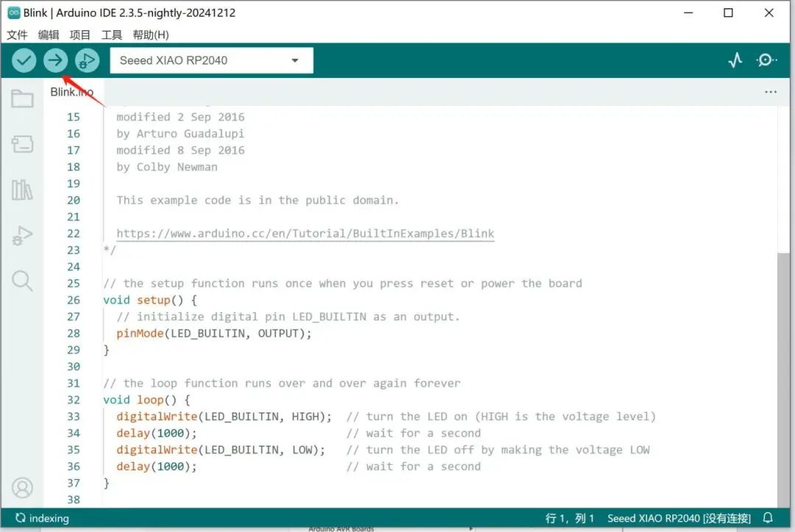Click line number 15
The width and height of the screenshot is (795, 532).
(x=74, y=117)
